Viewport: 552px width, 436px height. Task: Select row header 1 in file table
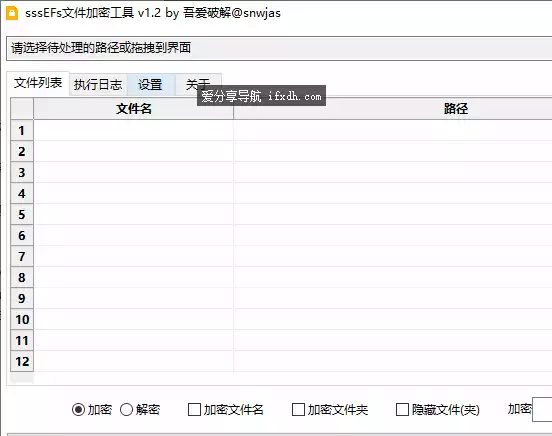click(x=22, y=131)
